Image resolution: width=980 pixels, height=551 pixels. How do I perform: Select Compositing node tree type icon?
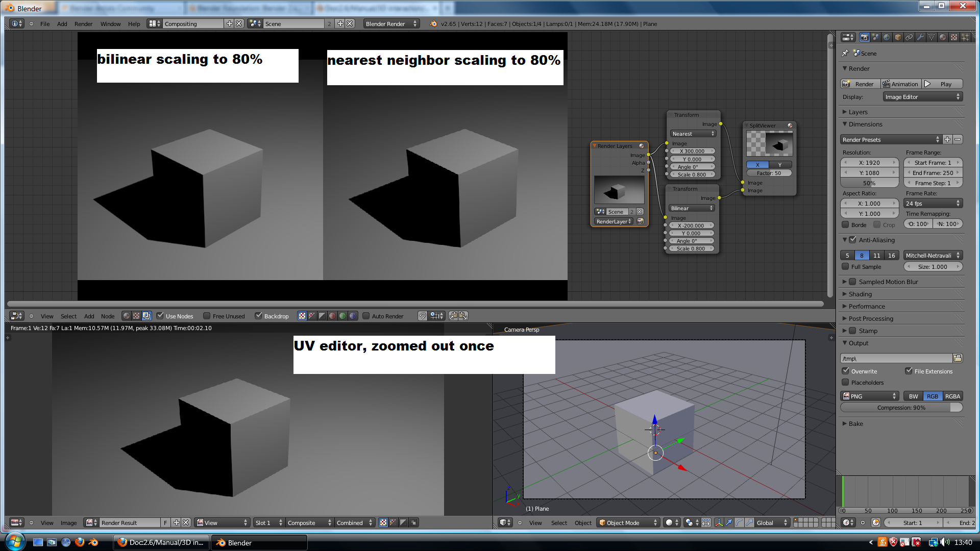point(146,316)
